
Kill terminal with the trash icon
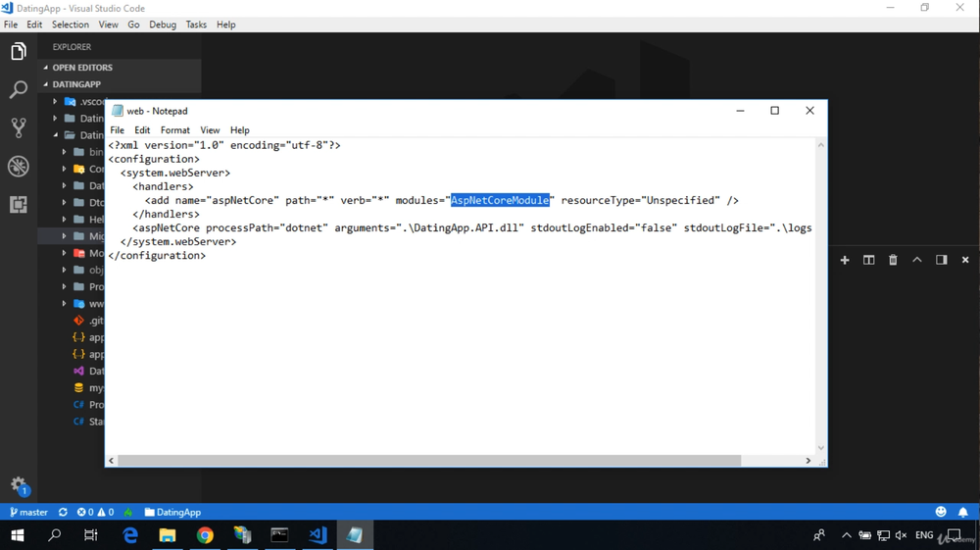(x=893, y=260)
